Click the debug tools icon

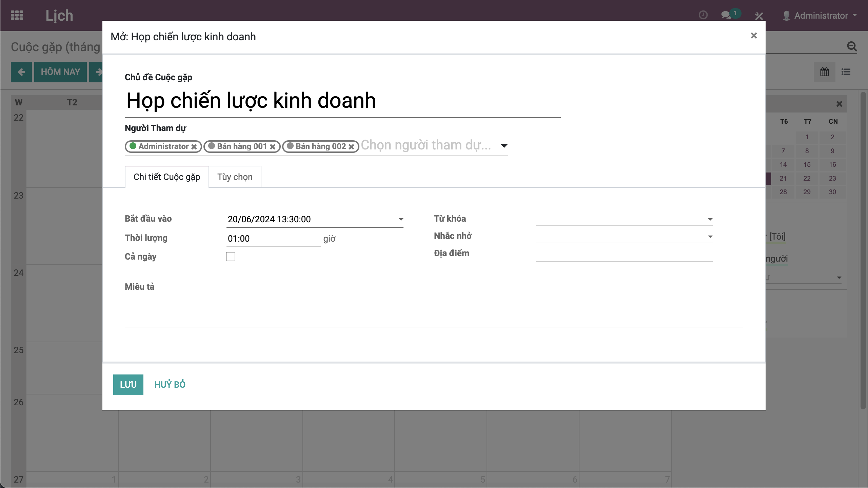tap(759, 16)
